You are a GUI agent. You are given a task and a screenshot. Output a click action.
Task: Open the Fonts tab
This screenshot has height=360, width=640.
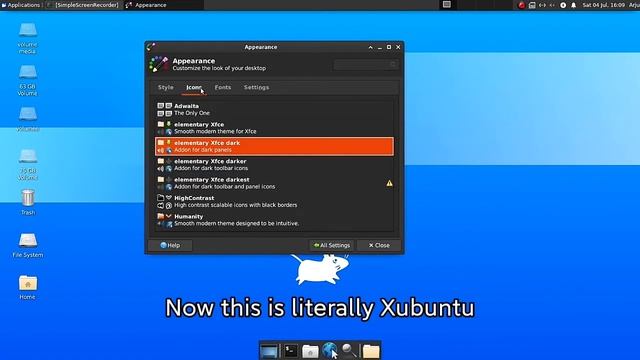[x=223, y=87]
